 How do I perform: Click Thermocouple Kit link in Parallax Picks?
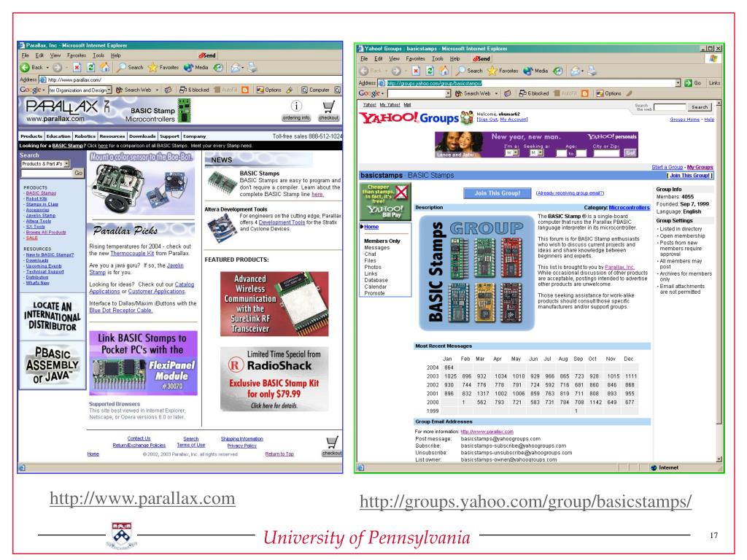(132, 253)
